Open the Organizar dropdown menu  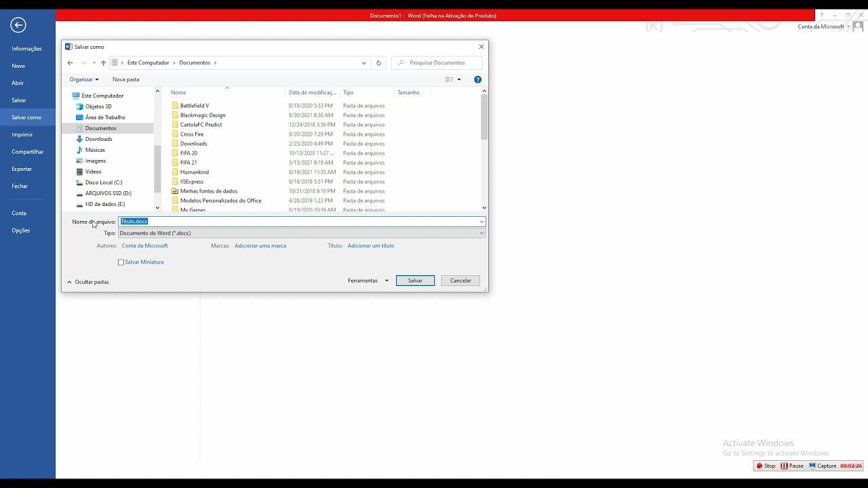click(x=84, y=79)
